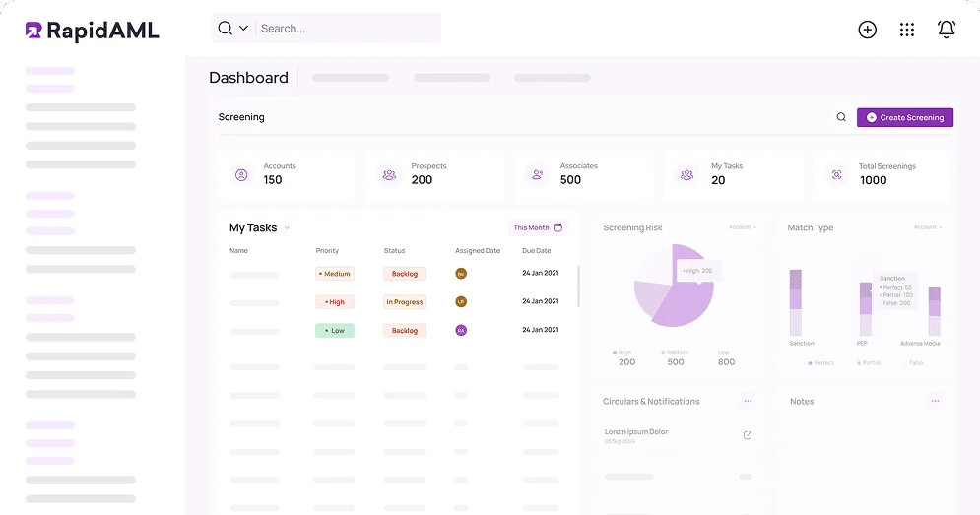Viewport: 980px width, 515px height.
Task: Open Circulars & Notifications more options
Action: [x=748, y=401]
